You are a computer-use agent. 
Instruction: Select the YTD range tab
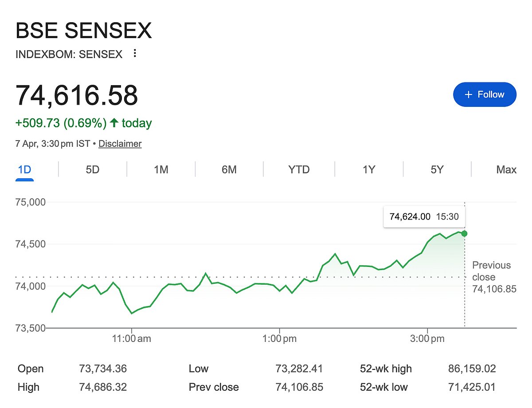coord(299,169)
